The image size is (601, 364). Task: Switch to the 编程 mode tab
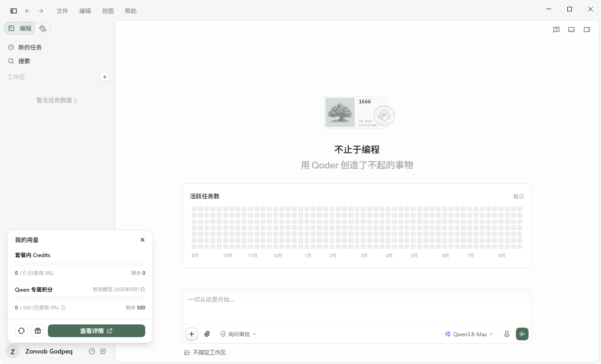pyautogui.click(x=20, y=28)
